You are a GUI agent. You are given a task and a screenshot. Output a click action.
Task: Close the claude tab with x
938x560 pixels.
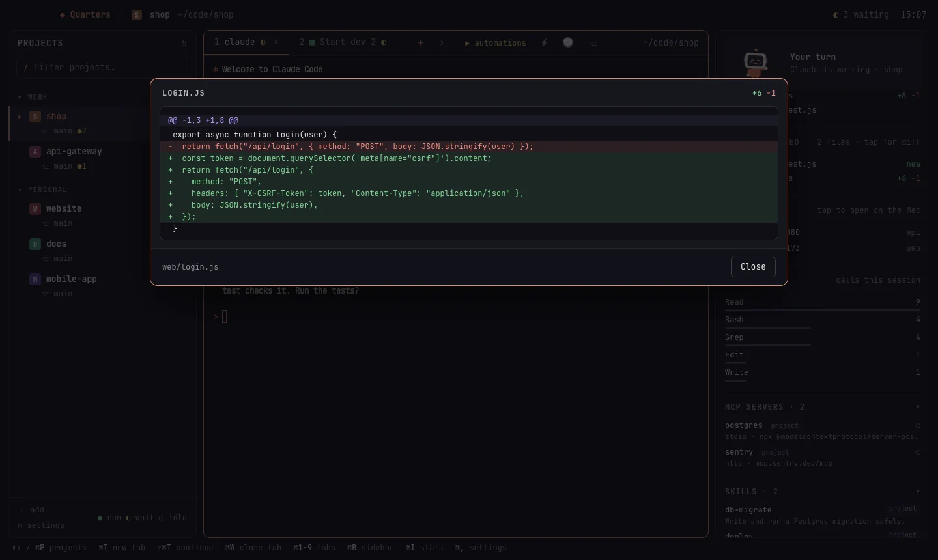[276, 42]
